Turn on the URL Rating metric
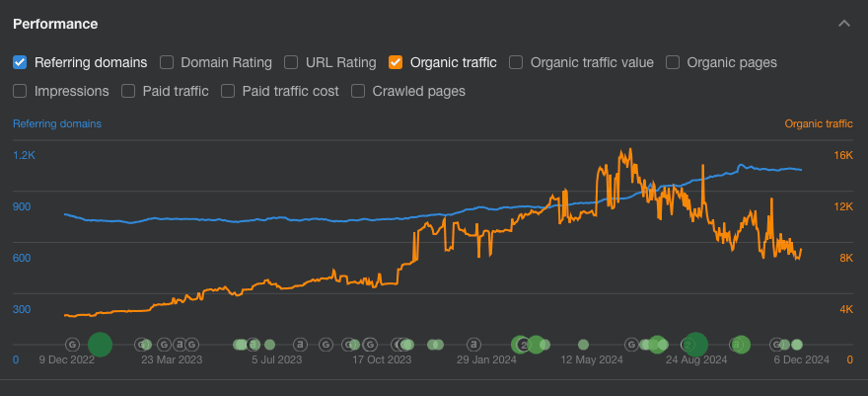Screen dimensions: 868x396 pos(291,62)
